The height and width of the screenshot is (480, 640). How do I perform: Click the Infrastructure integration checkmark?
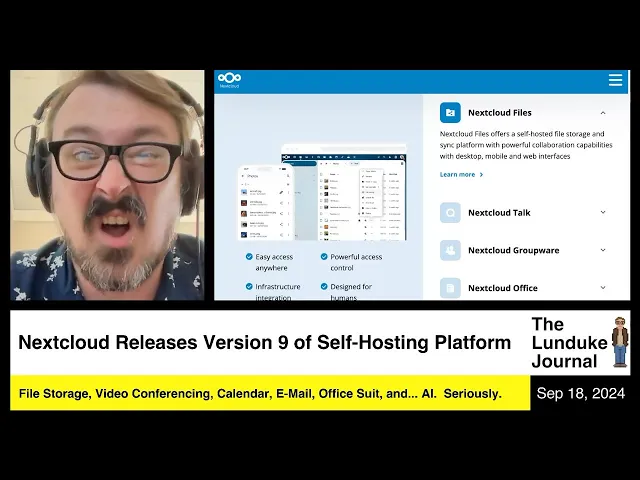coord(249,287)
